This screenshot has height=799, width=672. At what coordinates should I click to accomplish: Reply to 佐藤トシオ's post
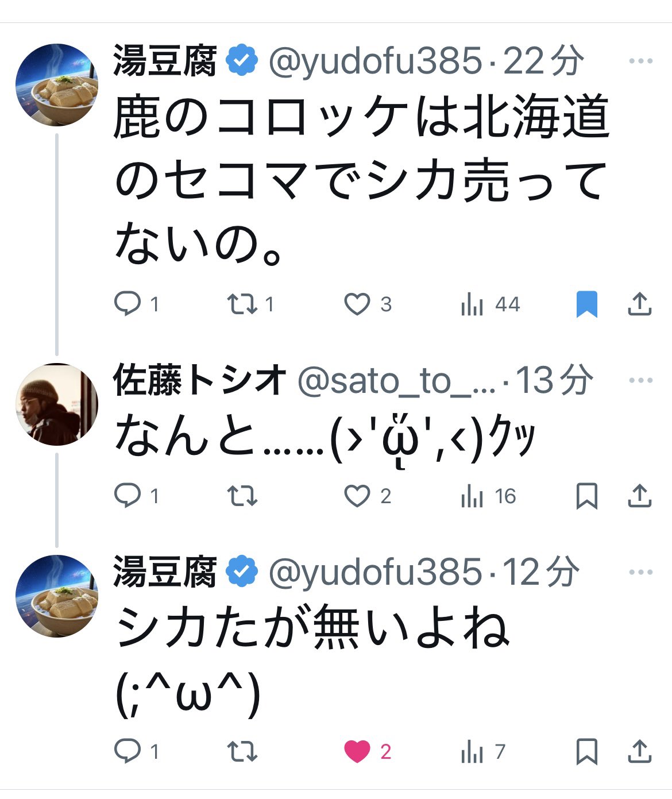pos(128,496)
